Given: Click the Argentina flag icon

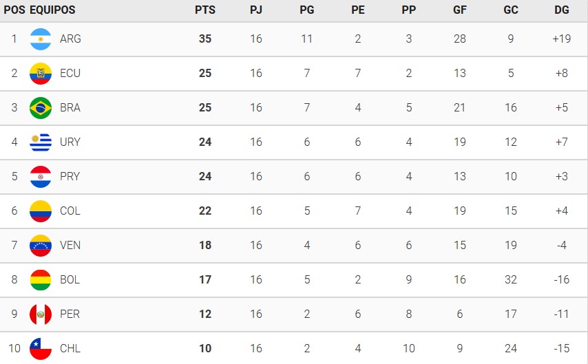Looking at the screenshot, I should (x=41, y=39).
